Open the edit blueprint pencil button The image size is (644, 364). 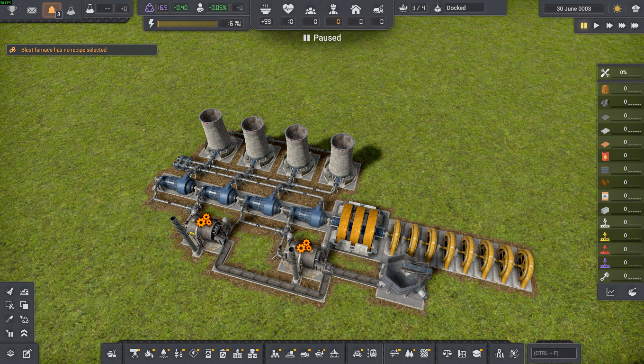click(x=27, y=354)
